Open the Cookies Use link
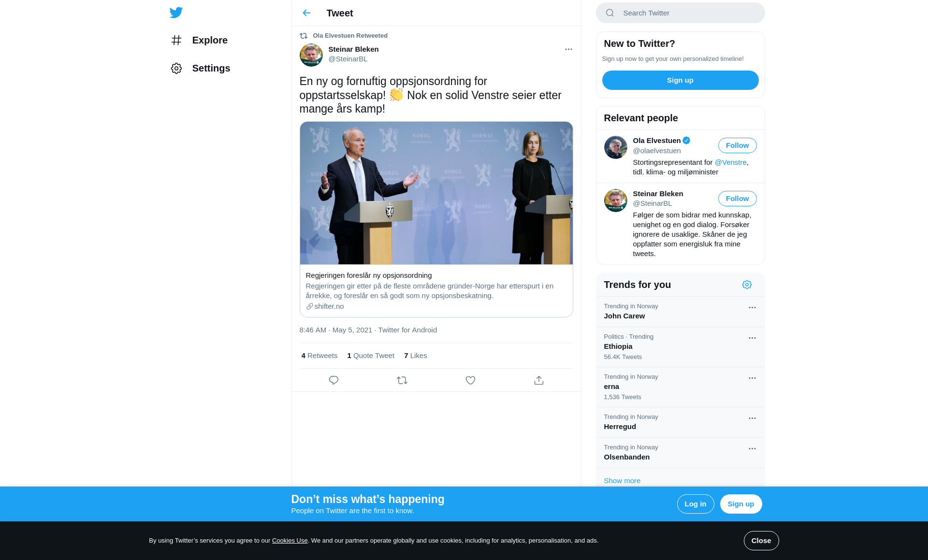The image size is (928, 560). [290, 541]
